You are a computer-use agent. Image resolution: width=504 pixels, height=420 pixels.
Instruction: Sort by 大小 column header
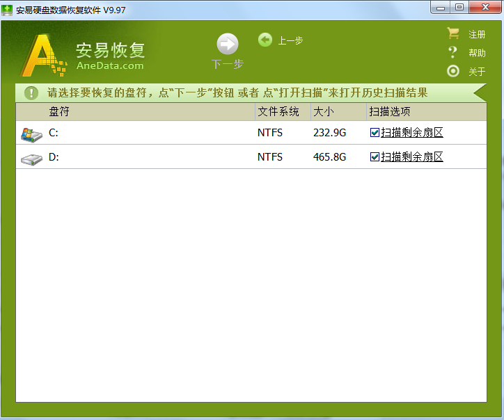pos(324,111)
